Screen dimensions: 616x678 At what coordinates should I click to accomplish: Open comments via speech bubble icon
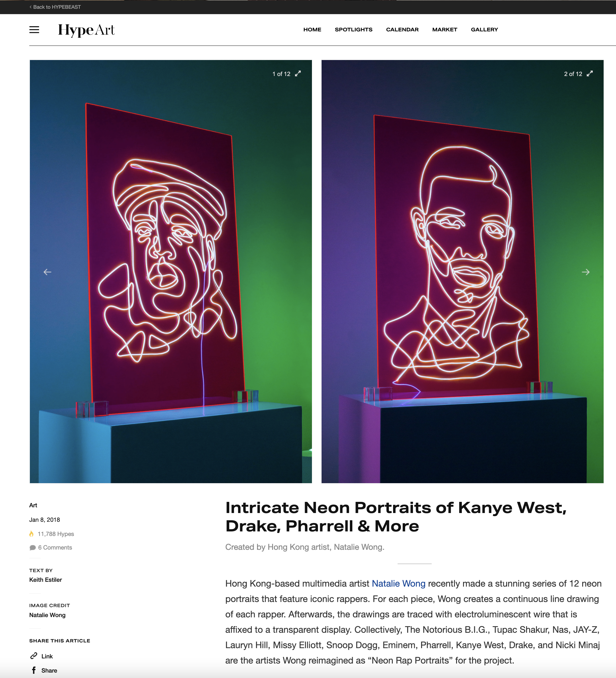pyautogui.click(x=33, y=547)
